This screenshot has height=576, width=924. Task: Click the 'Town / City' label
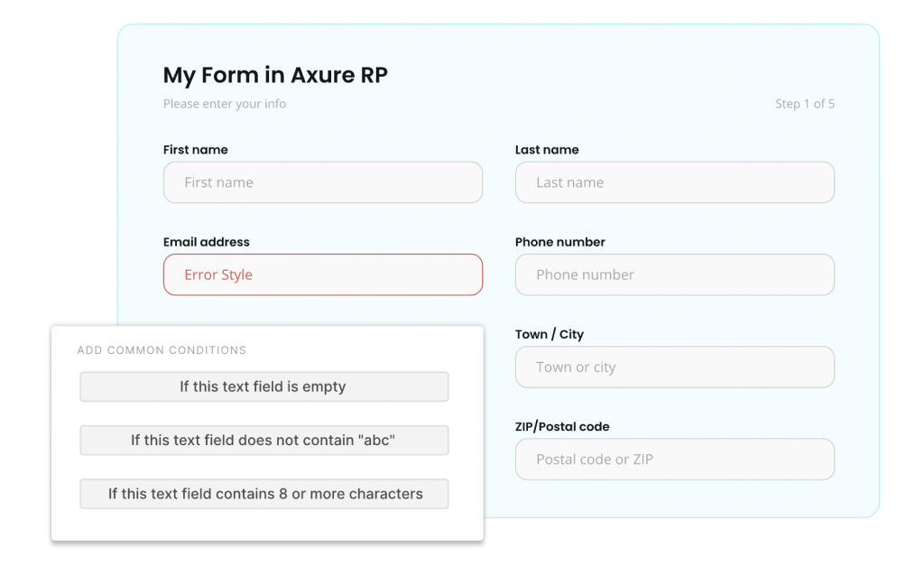click(549, 334)
